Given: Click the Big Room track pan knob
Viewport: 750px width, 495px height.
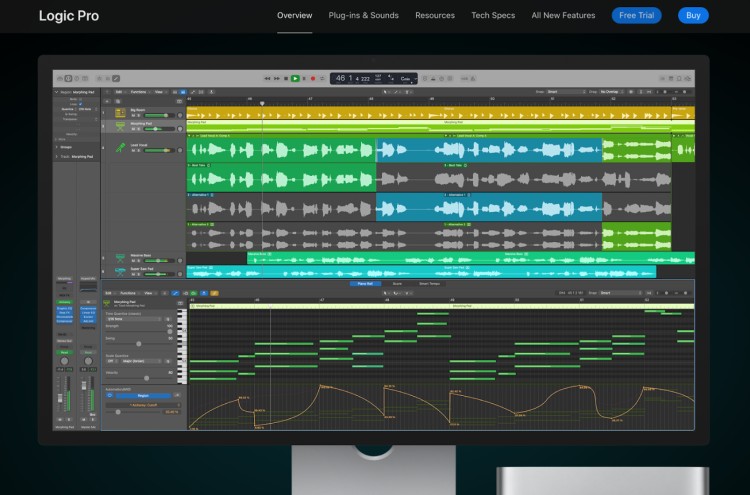Looking at the screenshot, I should [180, 115].
